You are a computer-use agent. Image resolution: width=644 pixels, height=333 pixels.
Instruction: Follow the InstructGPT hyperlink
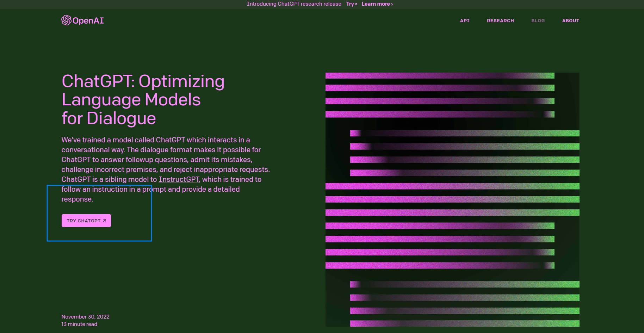[179, 179]
